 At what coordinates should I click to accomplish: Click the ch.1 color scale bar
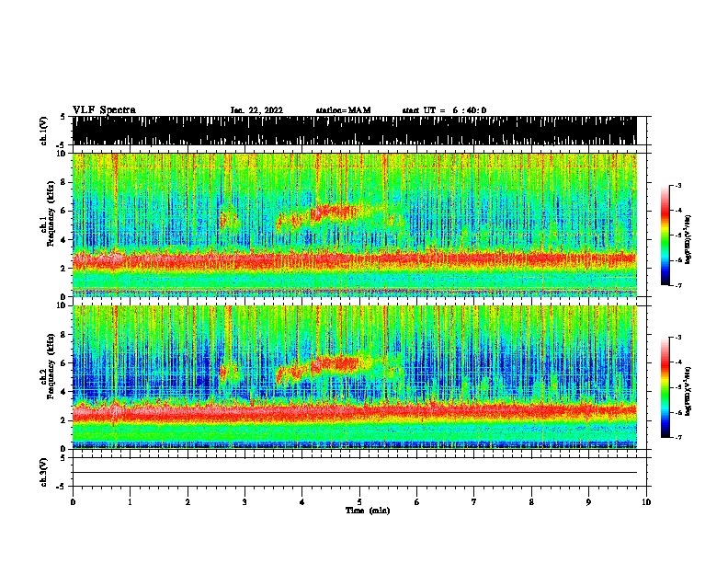click(x=665, y=236)
